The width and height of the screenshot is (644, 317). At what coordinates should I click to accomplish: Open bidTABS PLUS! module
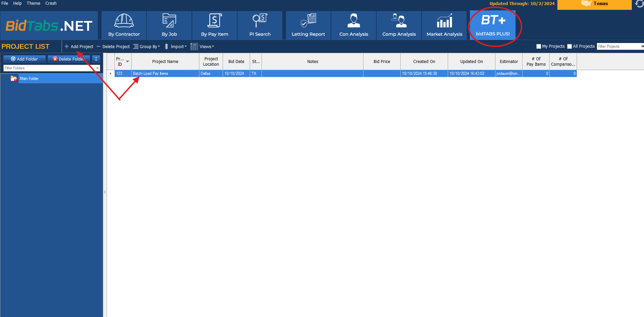493,25
